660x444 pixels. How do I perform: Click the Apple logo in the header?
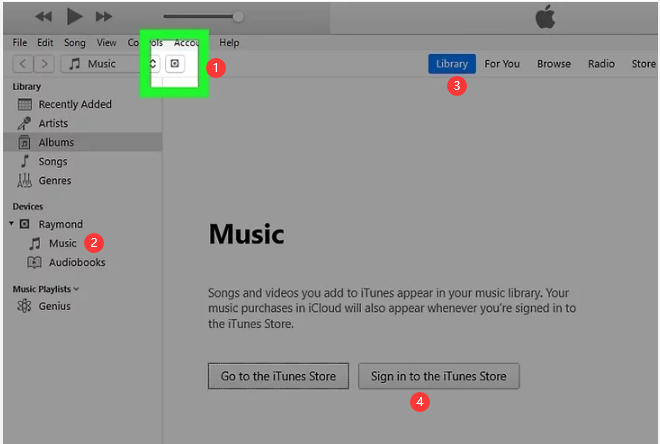(545, 17)
